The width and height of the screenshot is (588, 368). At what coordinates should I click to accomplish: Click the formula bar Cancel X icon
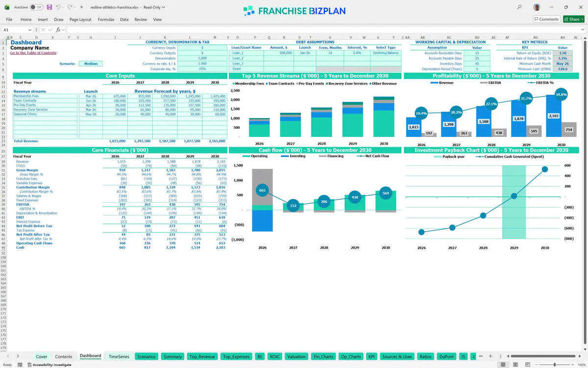coord(43,30)
